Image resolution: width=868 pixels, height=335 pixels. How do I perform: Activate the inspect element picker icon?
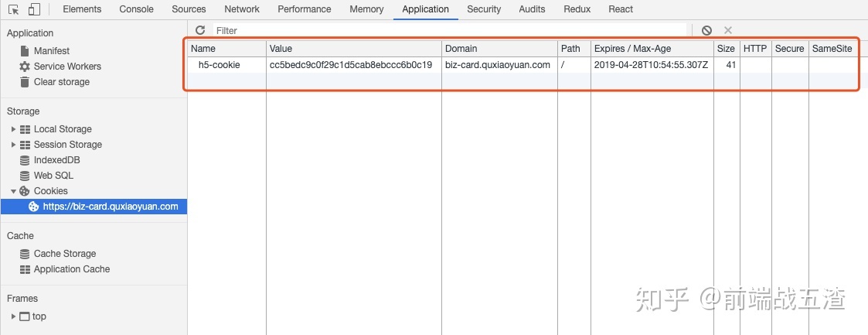pos(14,9)
